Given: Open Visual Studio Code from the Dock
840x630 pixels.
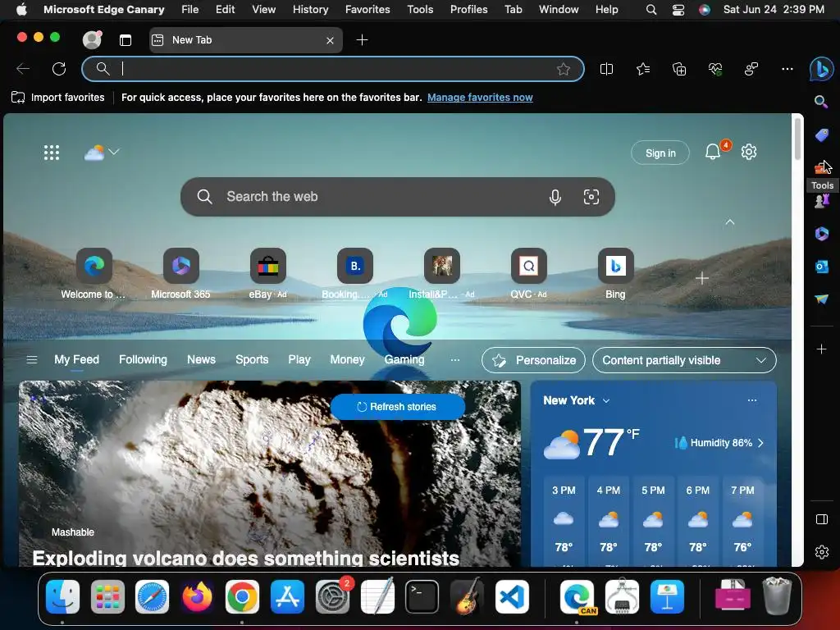Looking at the screenshot, I should point(512,597).
